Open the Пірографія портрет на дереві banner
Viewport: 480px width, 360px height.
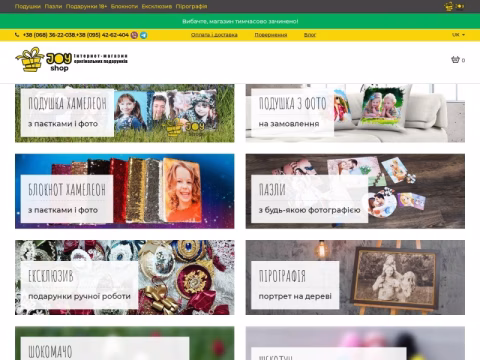[x=355, y=277]
